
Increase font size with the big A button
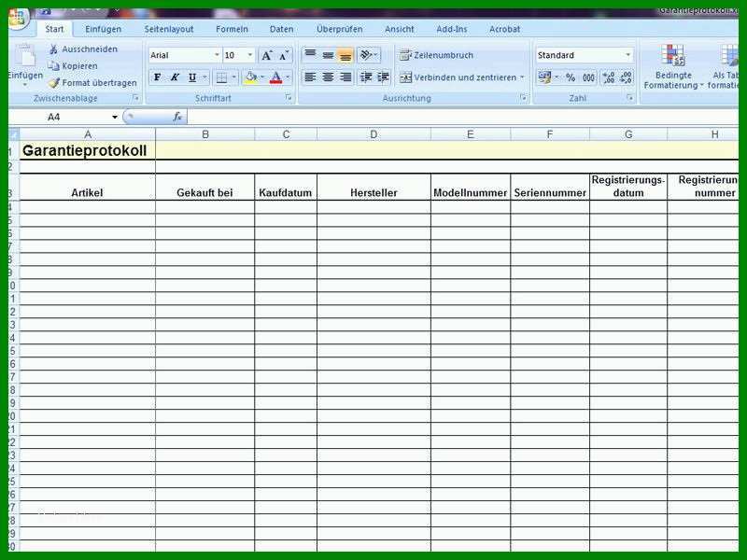point(267,56)
